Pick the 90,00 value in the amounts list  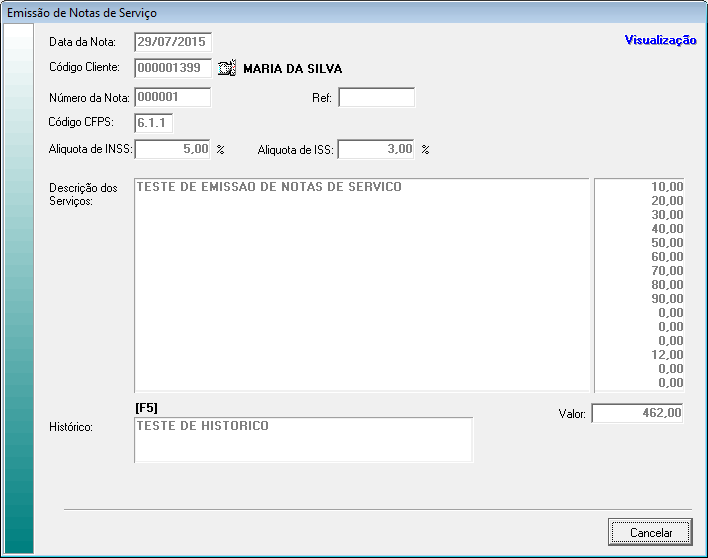pyautogui.click(x=666, y=299)
